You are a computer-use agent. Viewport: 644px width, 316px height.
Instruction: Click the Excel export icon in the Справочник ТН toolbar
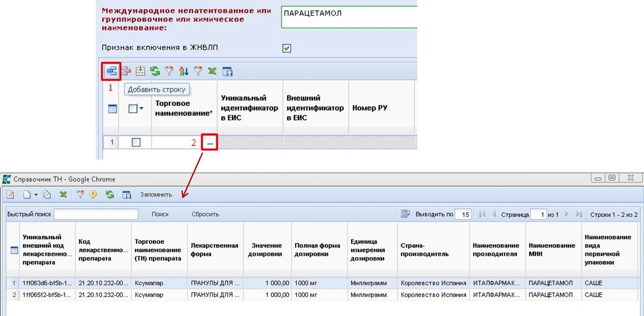[x=63, y=194]
